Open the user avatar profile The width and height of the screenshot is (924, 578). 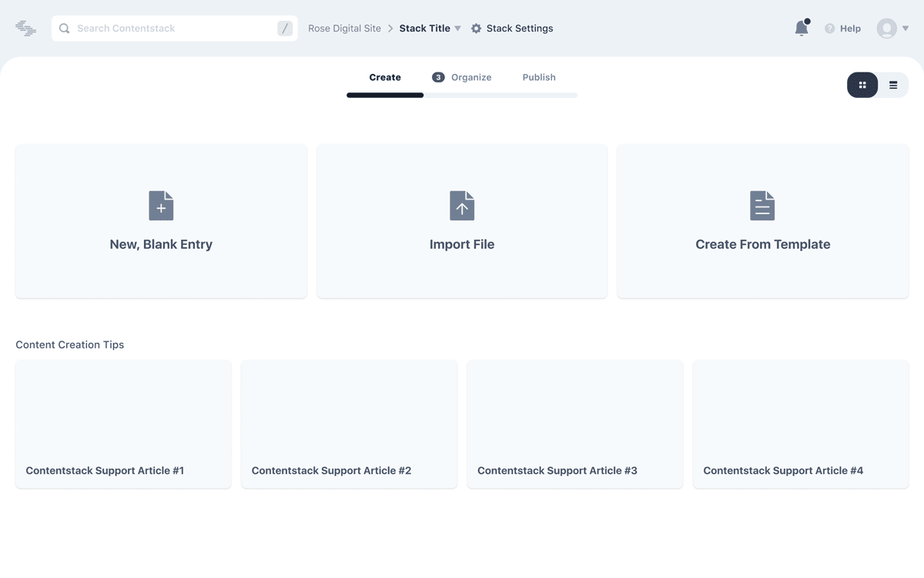(887, 29)
